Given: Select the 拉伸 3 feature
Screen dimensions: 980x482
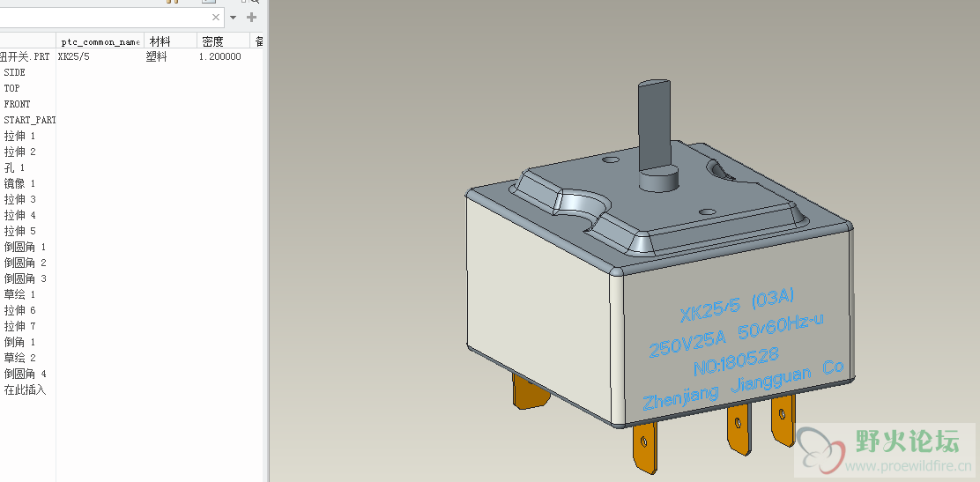Looking at the screenshot, I should 19,199.
